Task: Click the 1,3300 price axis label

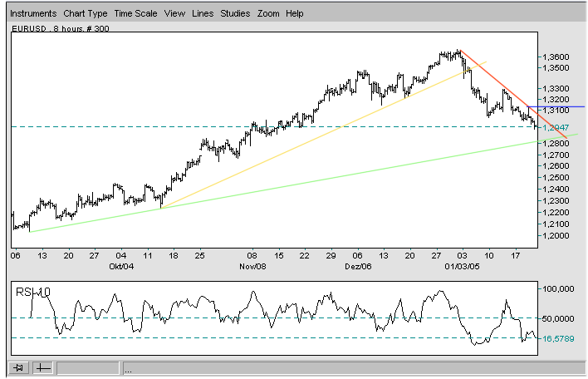Action: point(556,89)
